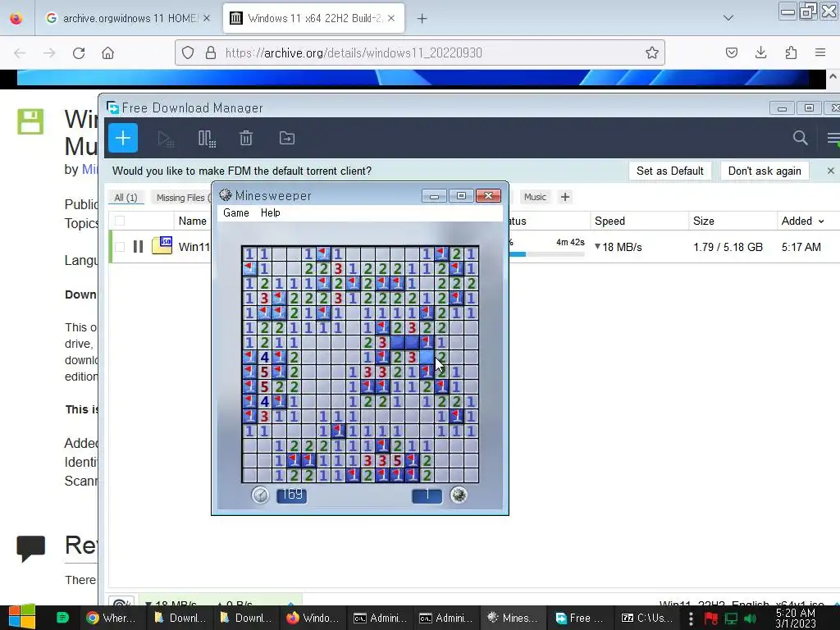Open a new Firefox tab
Screen dimensions: 840x630
tap(422, 19)
